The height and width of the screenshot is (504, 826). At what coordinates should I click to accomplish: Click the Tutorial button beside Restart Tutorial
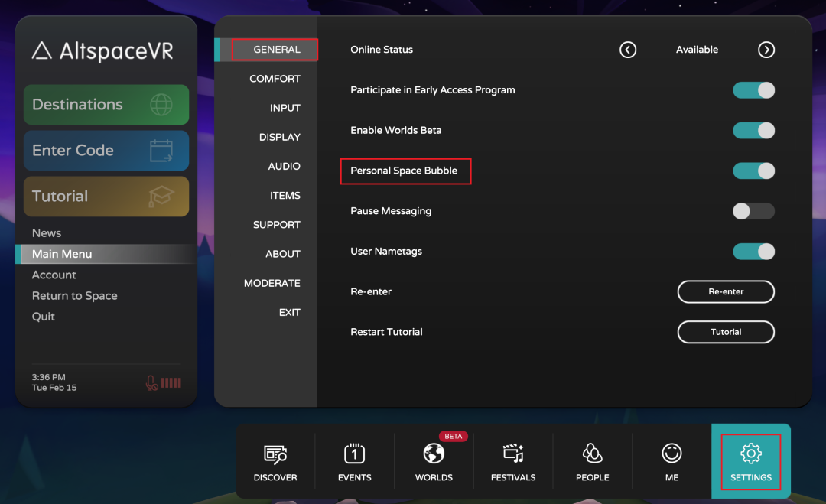click(725, 332)
